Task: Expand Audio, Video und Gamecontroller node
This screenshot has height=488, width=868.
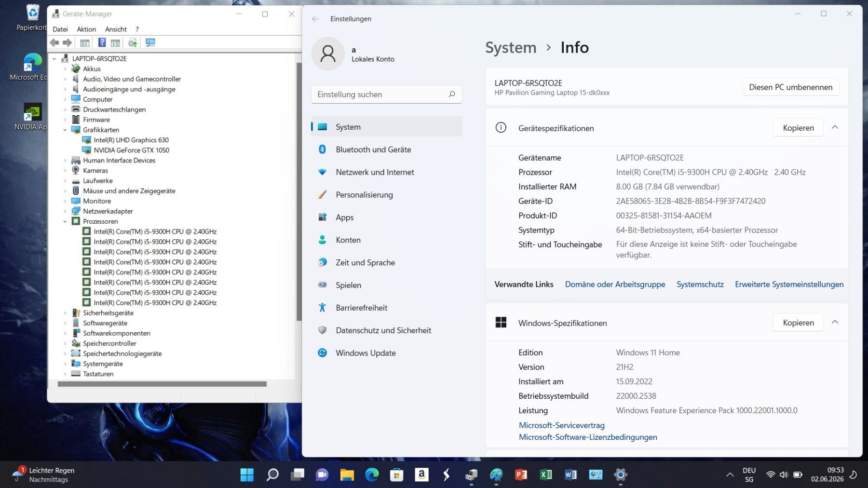Action: (x=65, y=79)
